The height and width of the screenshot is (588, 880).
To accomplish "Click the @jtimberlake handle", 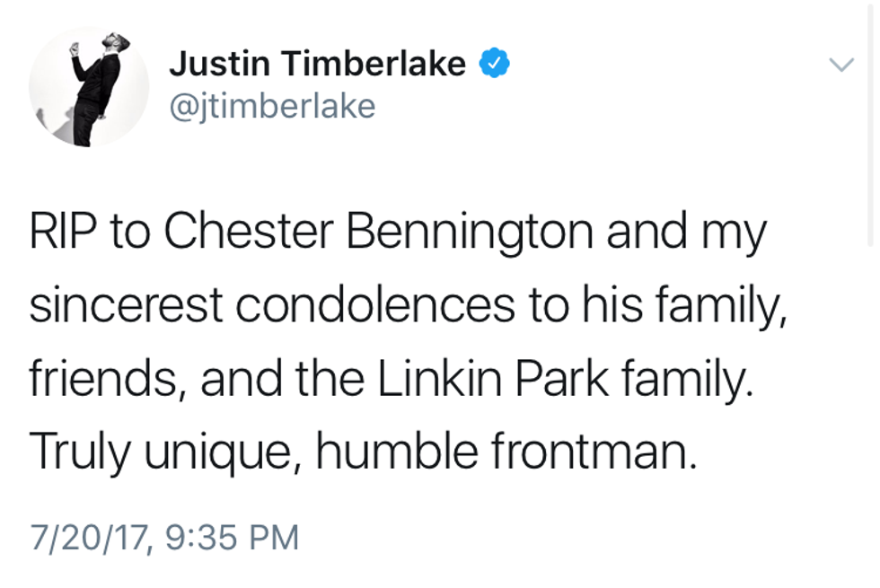I will pos(272,107).
